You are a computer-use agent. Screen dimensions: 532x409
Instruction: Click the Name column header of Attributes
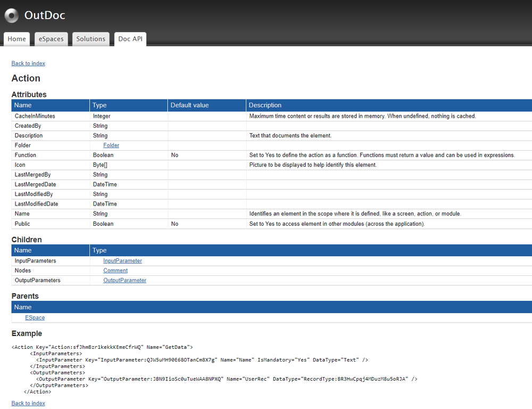(x=23, y=105)
